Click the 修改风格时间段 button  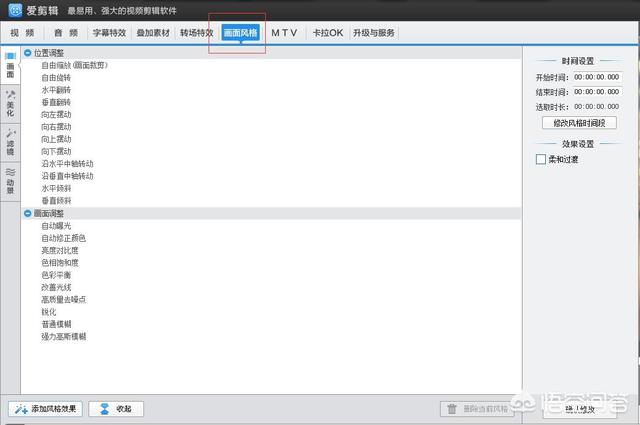[578, 123]
